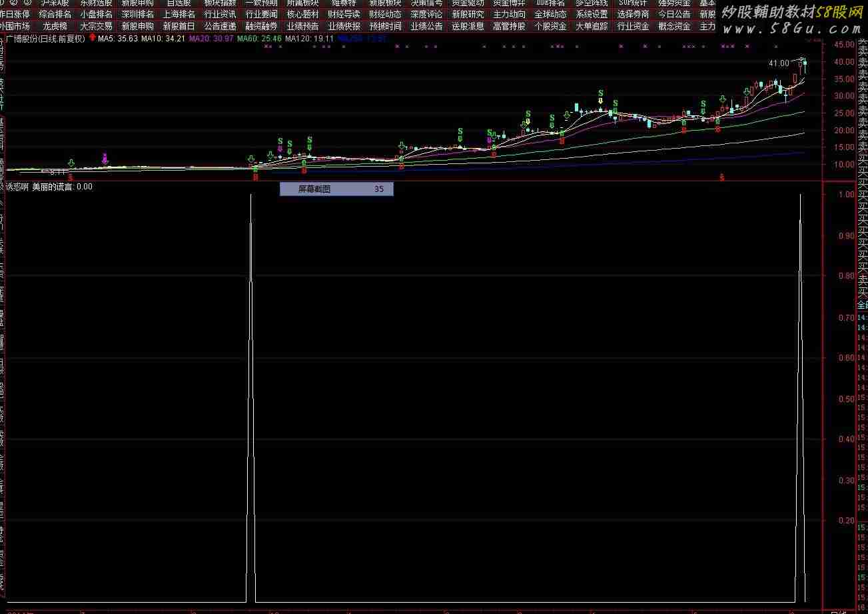
Task: Open the 概念资金 button
Action: (675, 27)
